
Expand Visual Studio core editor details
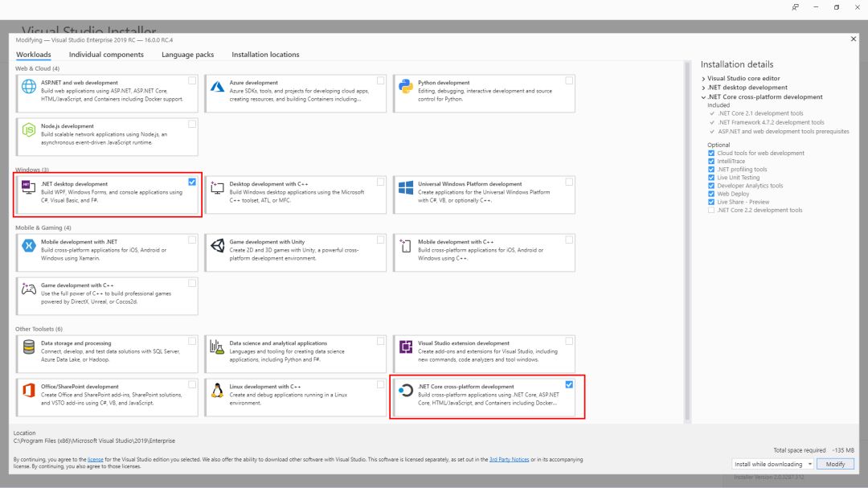(x=703, y=79)
